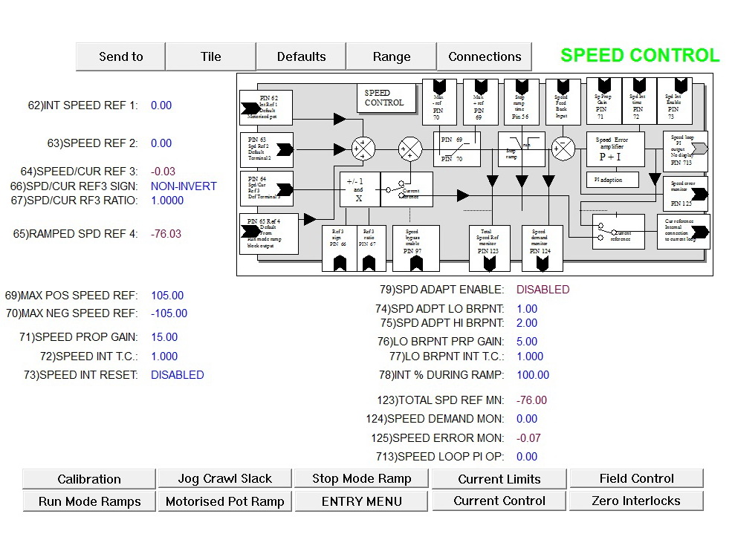Click the PIN 62 Int Ref 1 block in diagram
735x560 pixels.
point(266,108)
